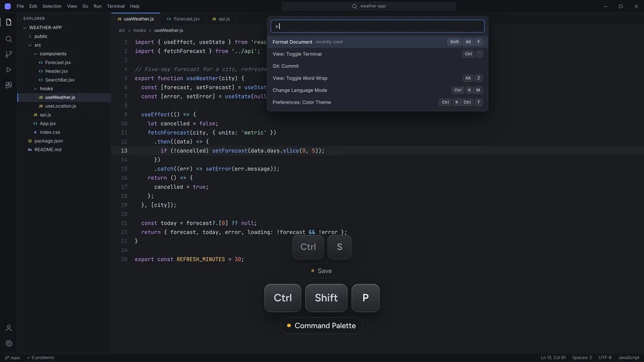Image resolution: width=644 pixels, height=362 pixels.
Task: Open the 0 problems status bar item
Action: [40, 357]
